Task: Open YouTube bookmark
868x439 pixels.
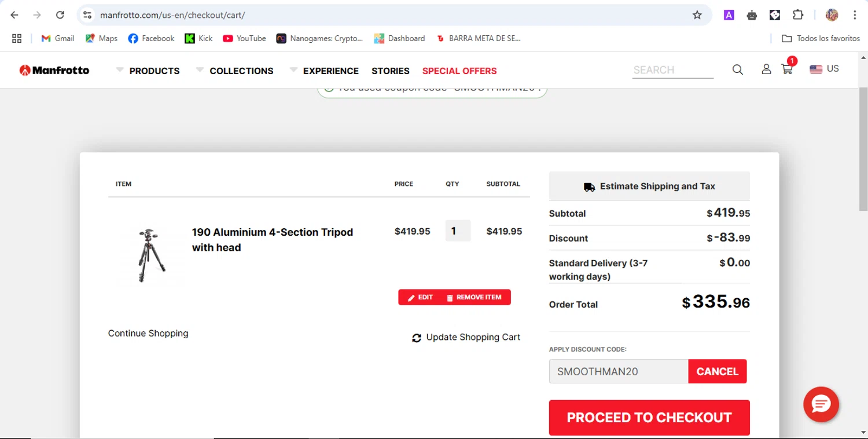Action: click(244, 38)
